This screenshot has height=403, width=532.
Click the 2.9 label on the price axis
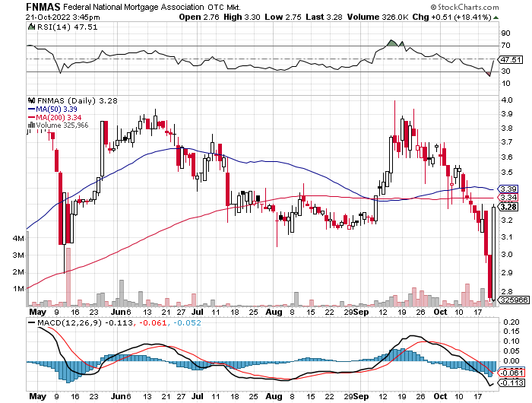click(507, 273)
